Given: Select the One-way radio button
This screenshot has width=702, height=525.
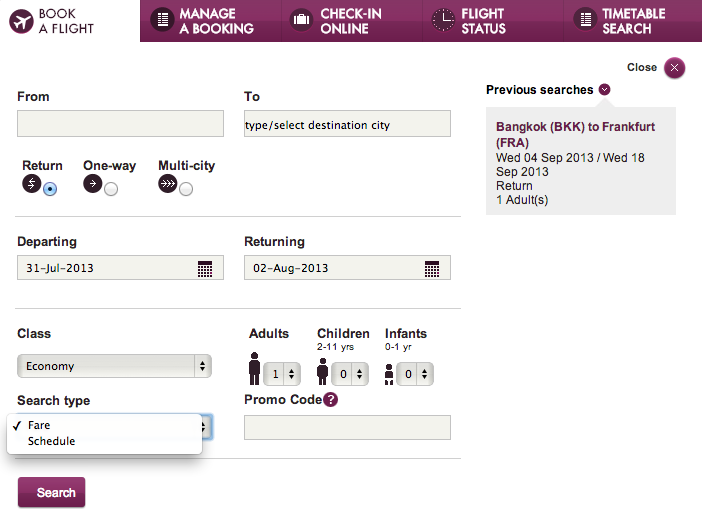Looking at the screenshot, I should click(x=111, y=189).
